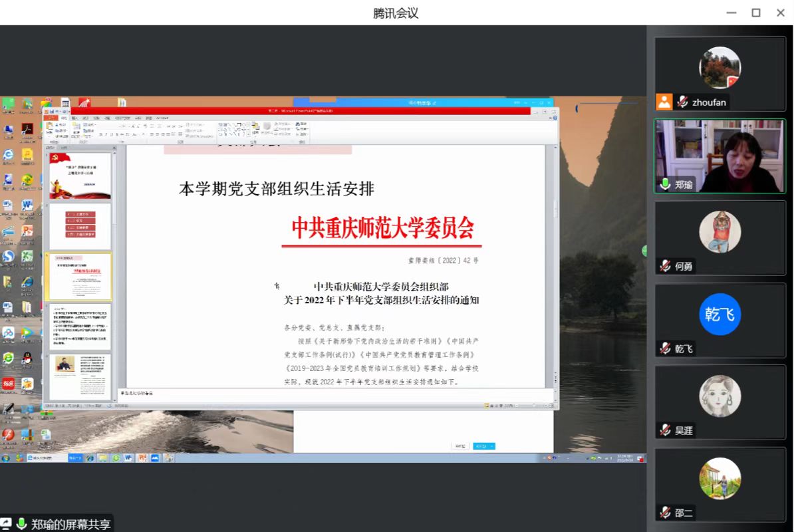Unmute 吴涯's microphone
The width and height of the screenshot is (794, 532).
click(664, 432)
